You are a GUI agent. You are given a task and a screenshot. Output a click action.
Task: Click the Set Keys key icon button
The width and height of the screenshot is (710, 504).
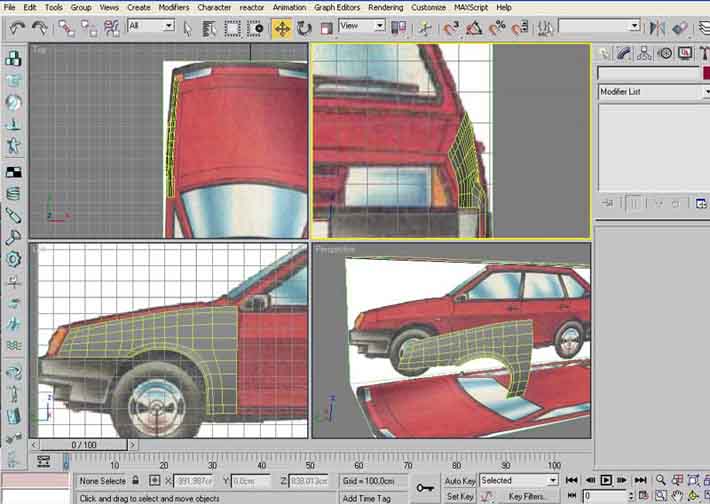[425, 487]
